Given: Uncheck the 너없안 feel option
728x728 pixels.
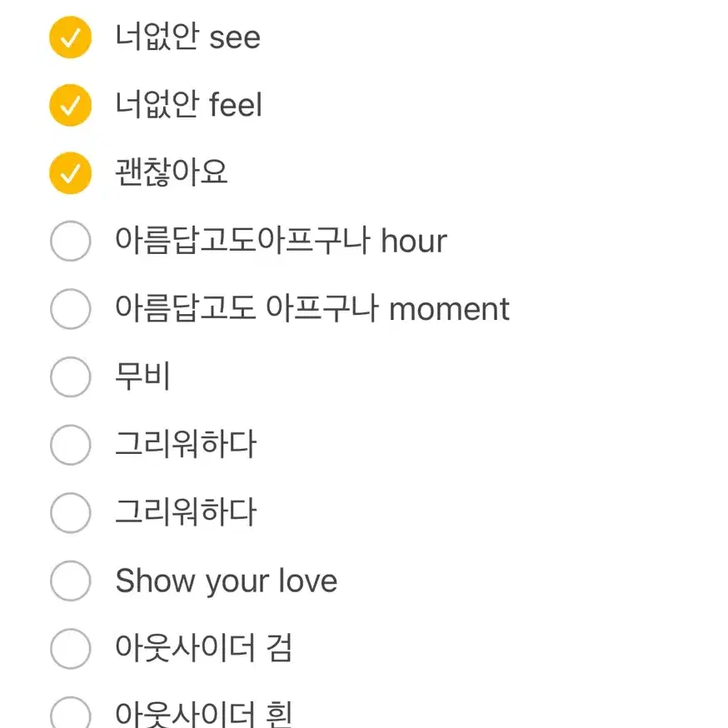Looking at the screenshot, I should click(71, 105).
